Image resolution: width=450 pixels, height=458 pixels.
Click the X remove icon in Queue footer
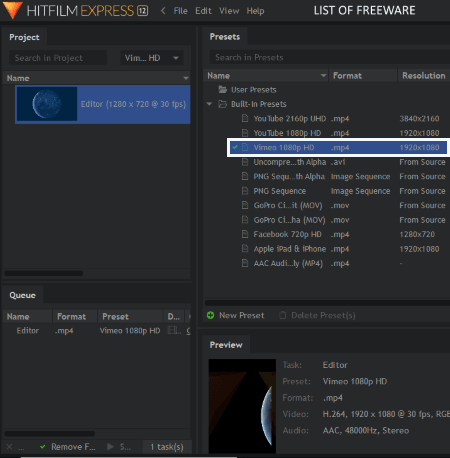(9, 447)
